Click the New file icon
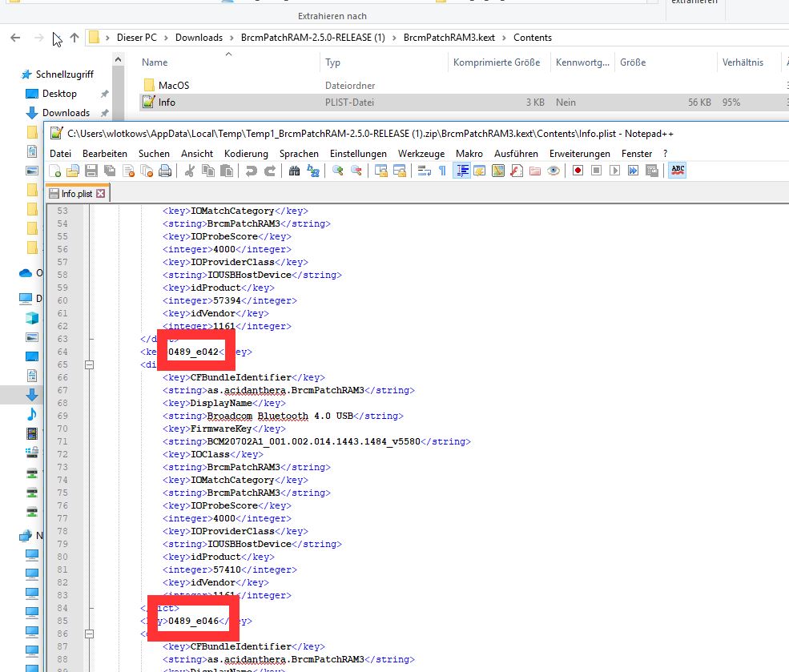The width and height of the screenshot is (789, 672). coord(54,171)
